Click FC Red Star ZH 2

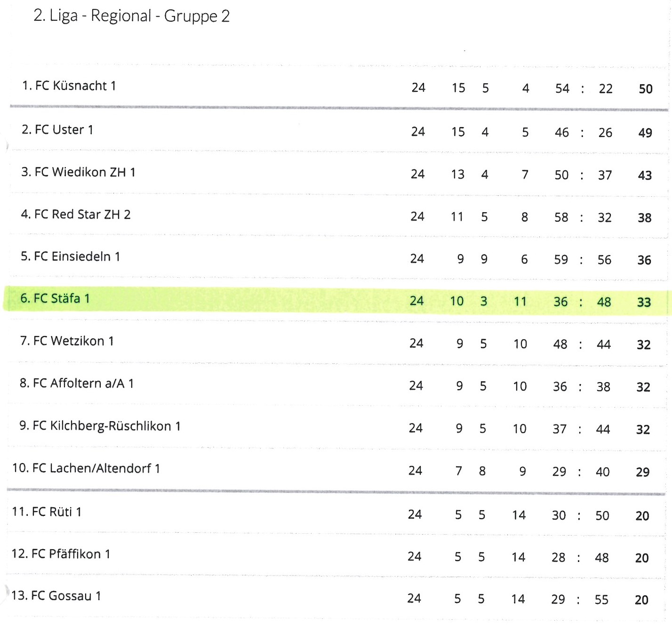(x=82, y=215)
